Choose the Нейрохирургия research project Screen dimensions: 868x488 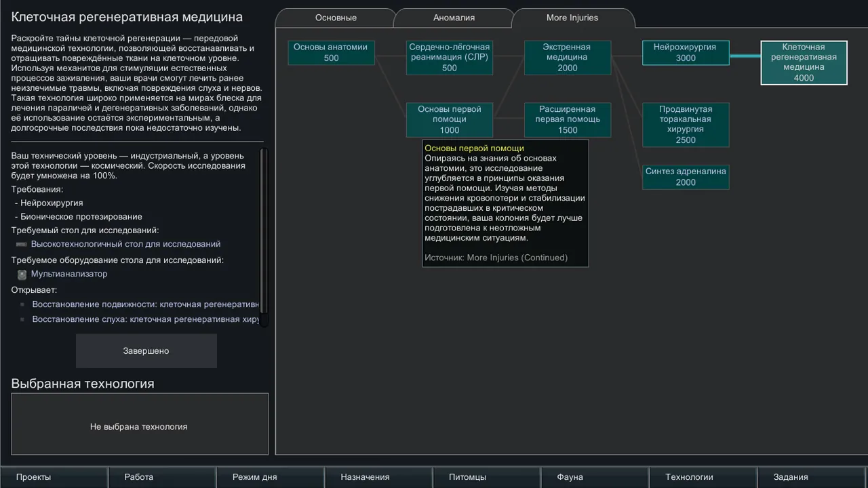tap(685, 53)
